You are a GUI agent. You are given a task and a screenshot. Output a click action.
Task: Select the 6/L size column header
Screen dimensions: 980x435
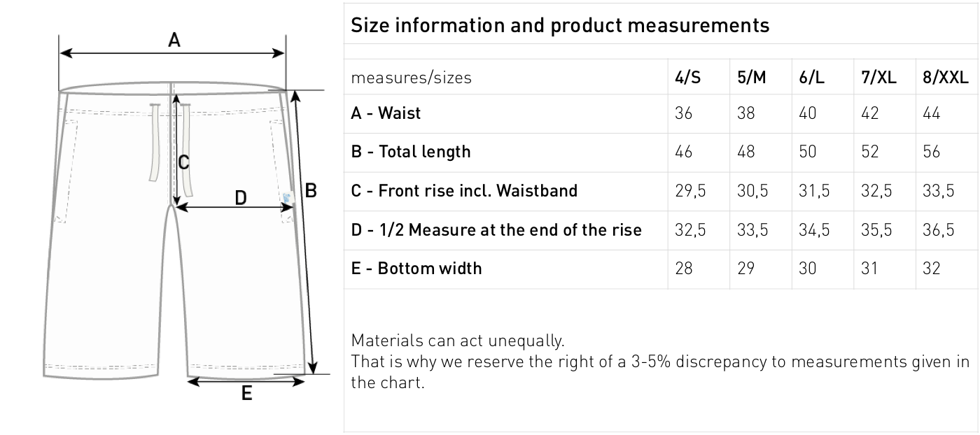pos(812,78)
